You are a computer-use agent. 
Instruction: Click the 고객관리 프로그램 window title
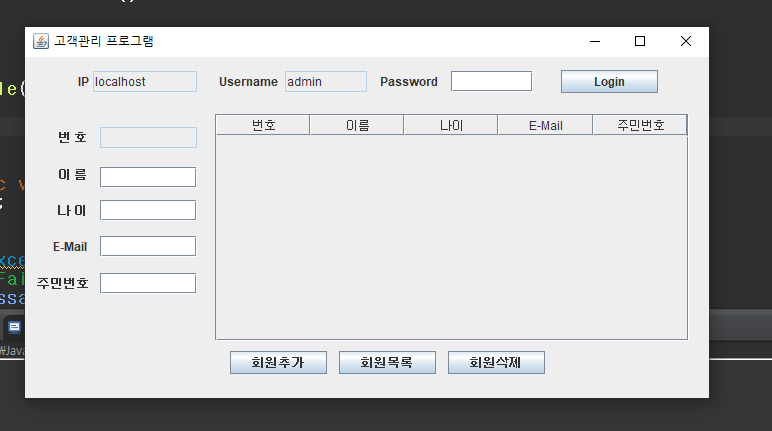[104, 41]
